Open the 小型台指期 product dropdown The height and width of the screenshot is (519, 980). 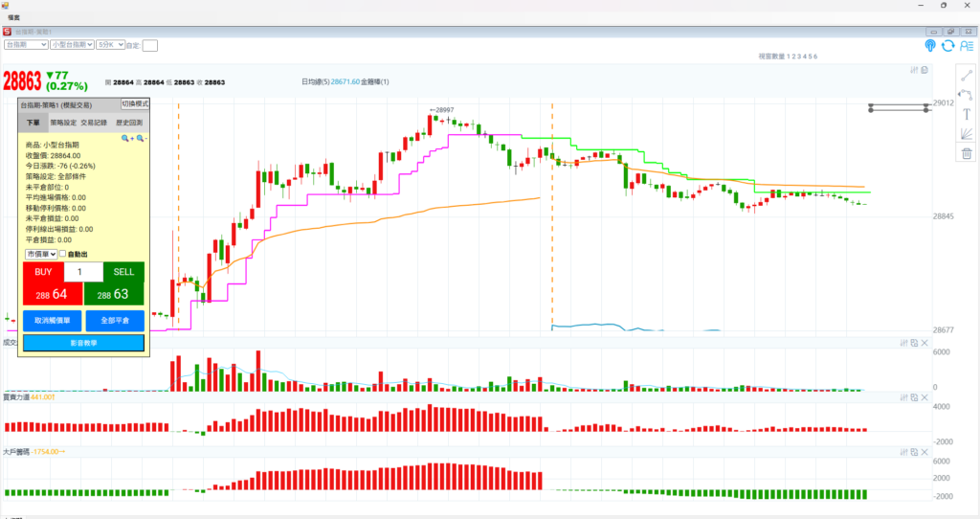click(72, 44)
